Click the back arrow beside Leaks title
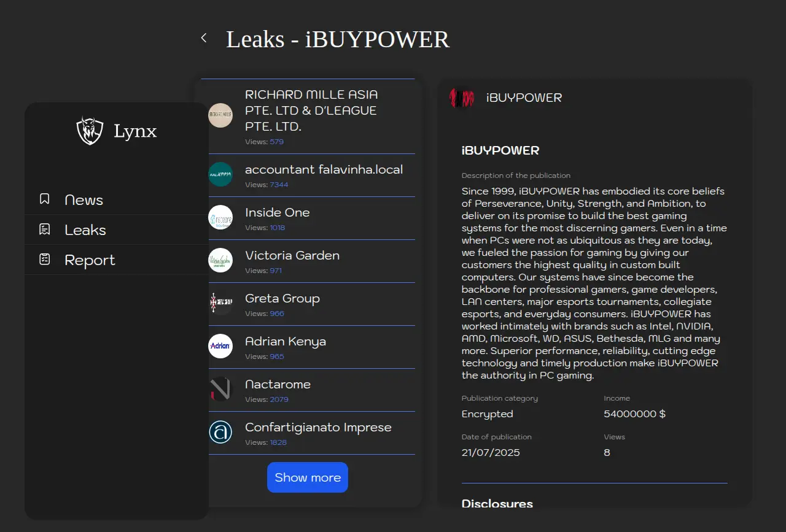 204,38
